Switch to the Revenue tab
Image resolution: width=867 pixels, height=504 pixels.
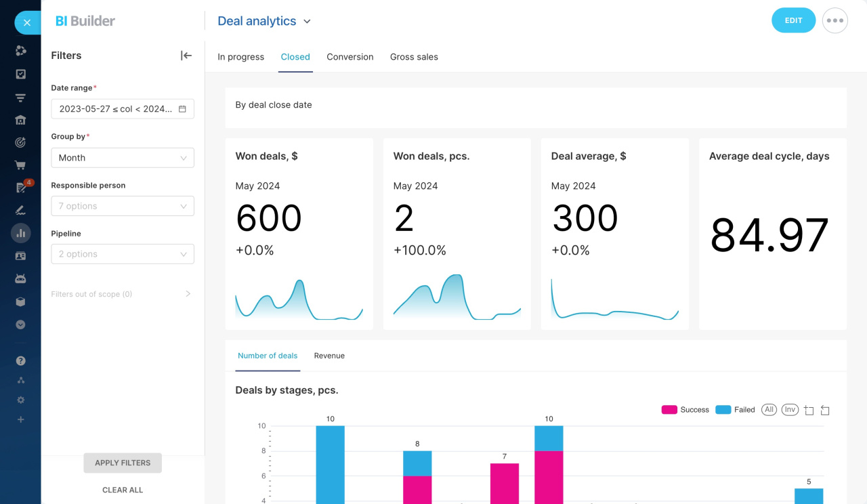pos(329,356)
